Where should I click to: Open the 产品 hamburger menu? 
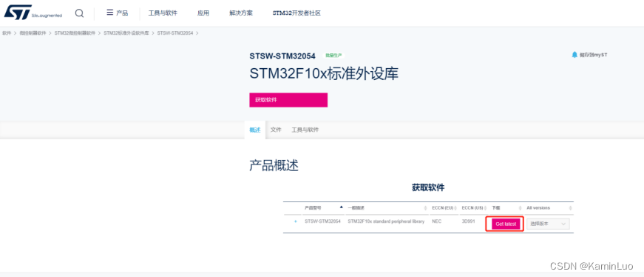(118, 13)
